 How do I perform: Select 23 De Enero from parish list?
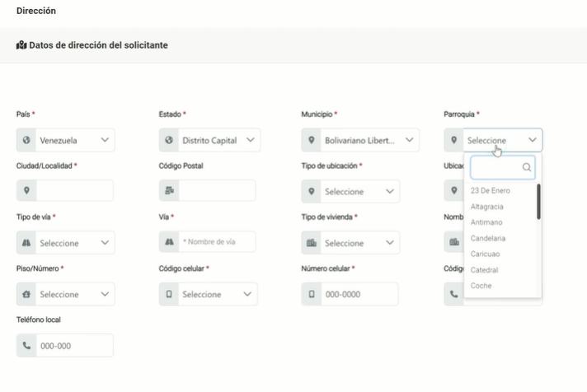pyautogui.click(x=490, y=190)
